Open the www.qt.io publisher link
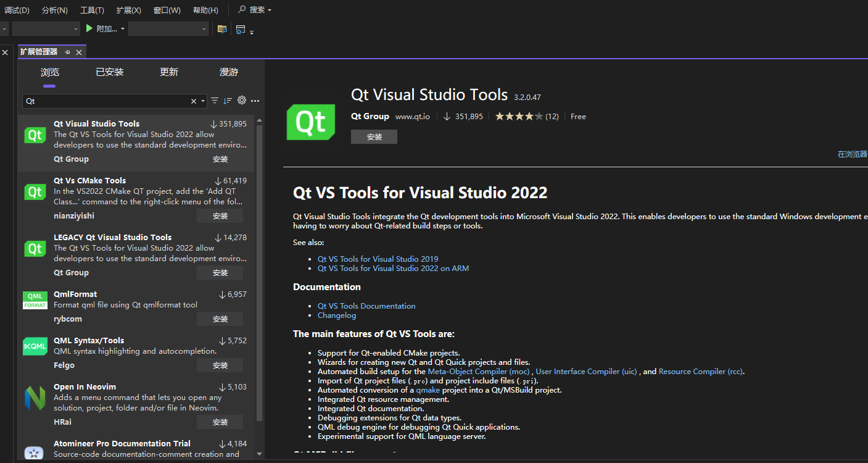 [413, 117]
